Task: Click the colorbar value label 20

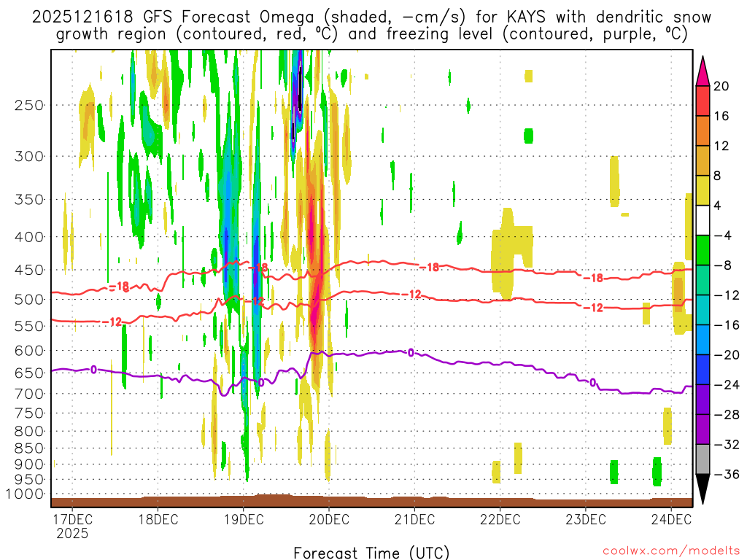Action: coord(721,86)
